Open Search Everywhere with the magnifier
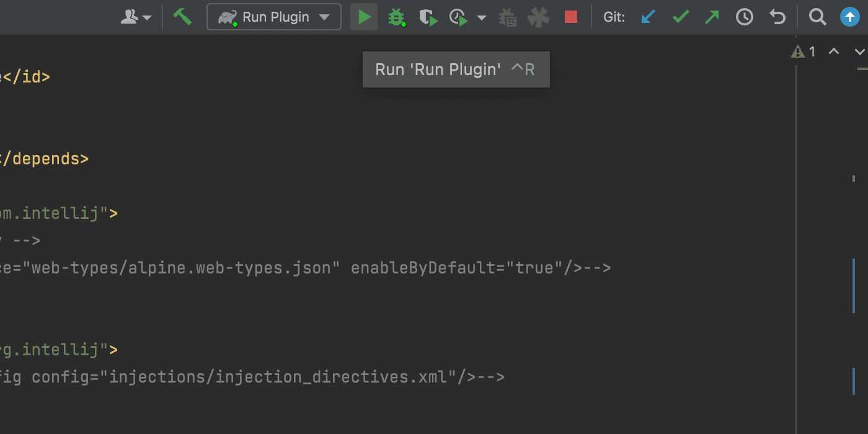Screen dimensions: 868x434 (817, 17)
